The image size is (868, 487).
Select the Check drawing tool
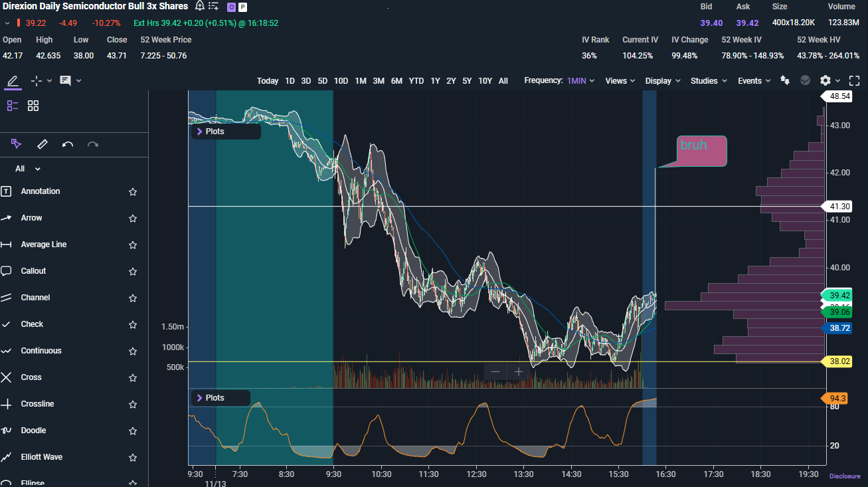click(32, 324)
